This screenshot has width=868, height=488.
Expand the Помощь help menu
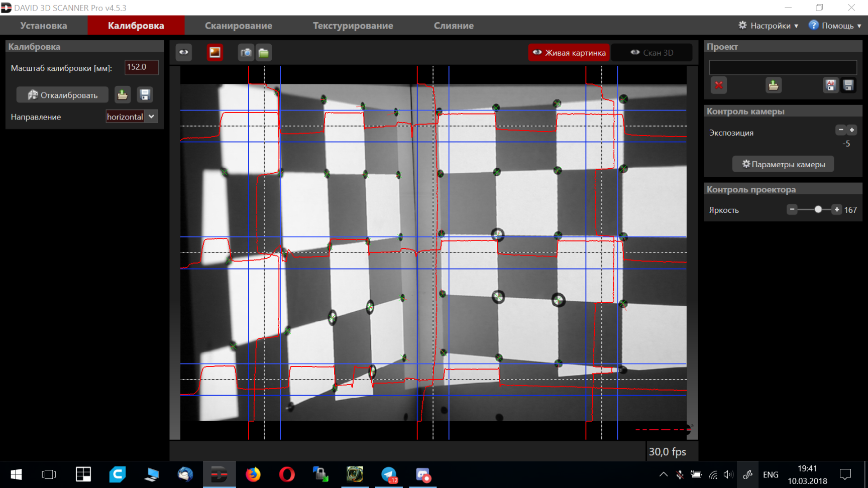[x=835, y=26]
